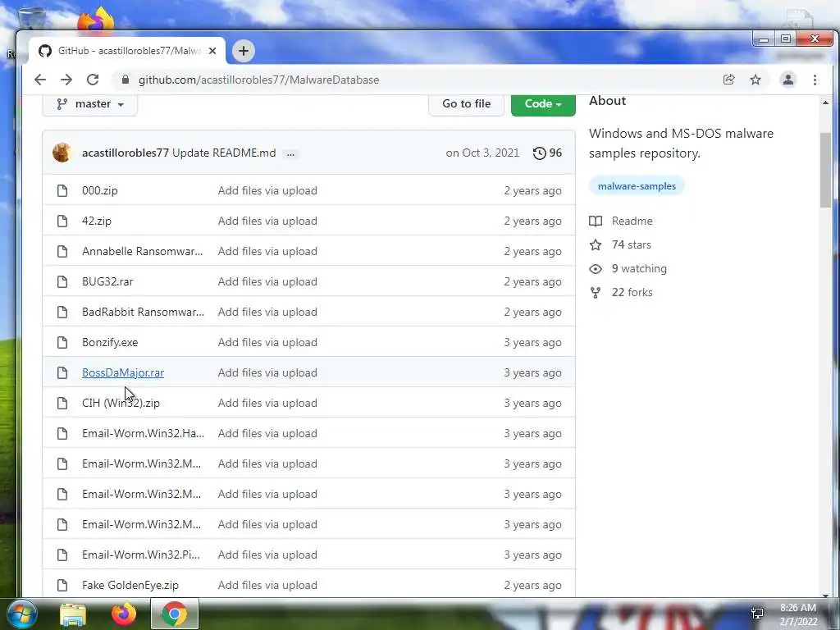Open the BossDaMajor.rar file
Viewport: 840px width, 630px height.
pyautogui.click(x=123, y=373)
